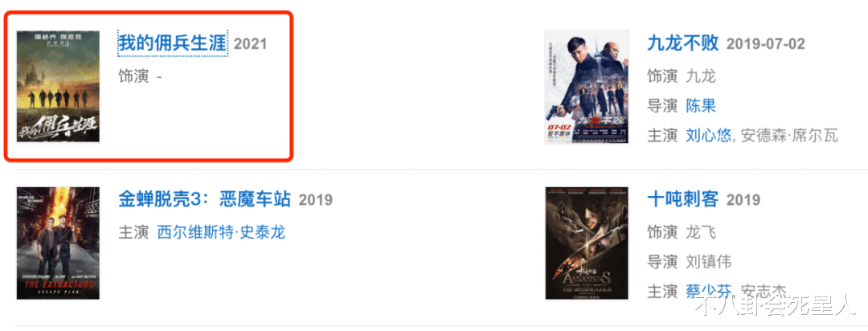The width and height of the screenshot is (868, 331).
Task: Click actor name 安志杰
Action: coord(764,291)
